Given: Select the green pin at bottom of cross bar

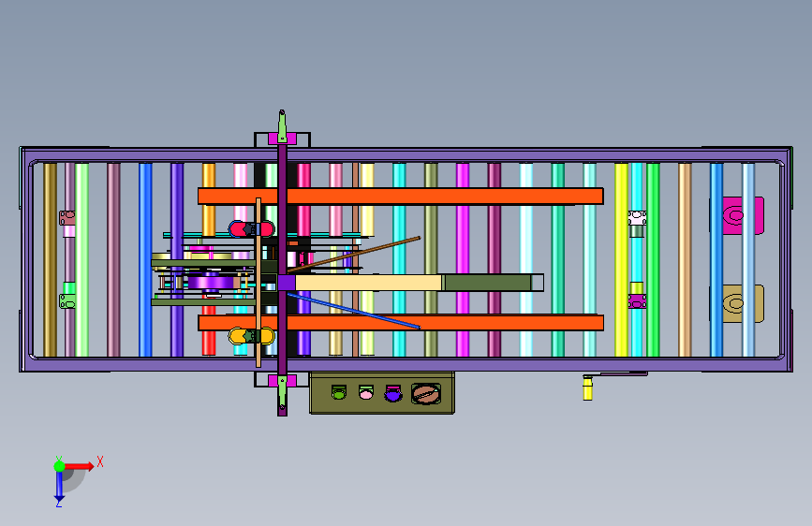Looking at the screenshot, I should coord(282,393).
